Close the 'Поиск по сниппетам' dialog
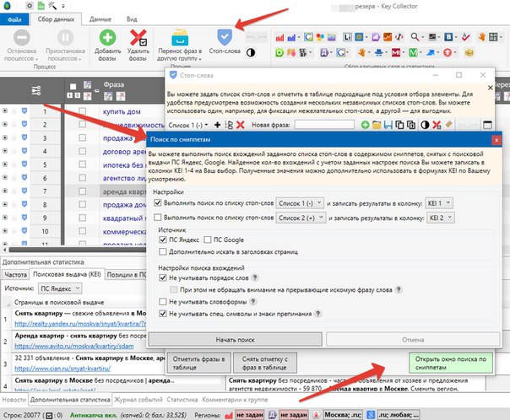Screen dimensions: 510x420 pos(496,140)
